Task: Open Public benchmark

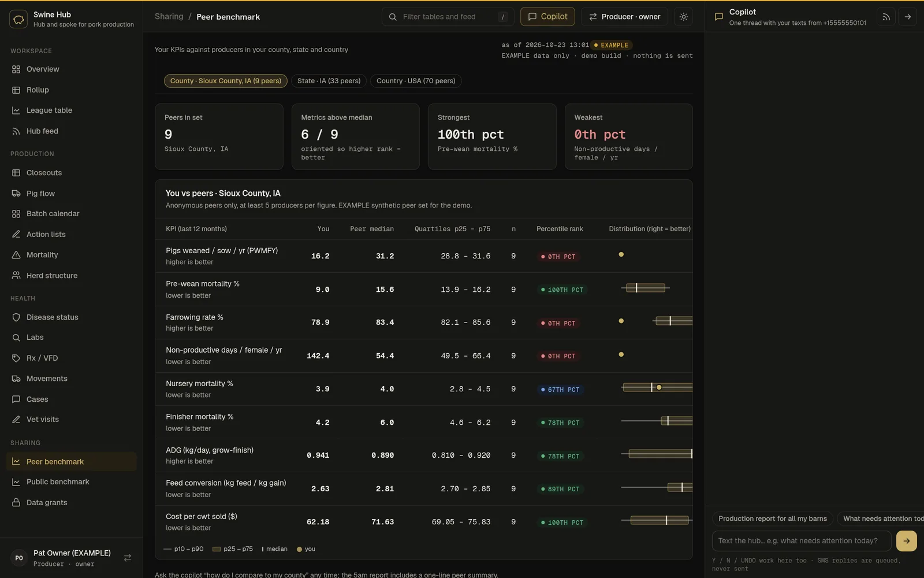Action: (72, 482)
